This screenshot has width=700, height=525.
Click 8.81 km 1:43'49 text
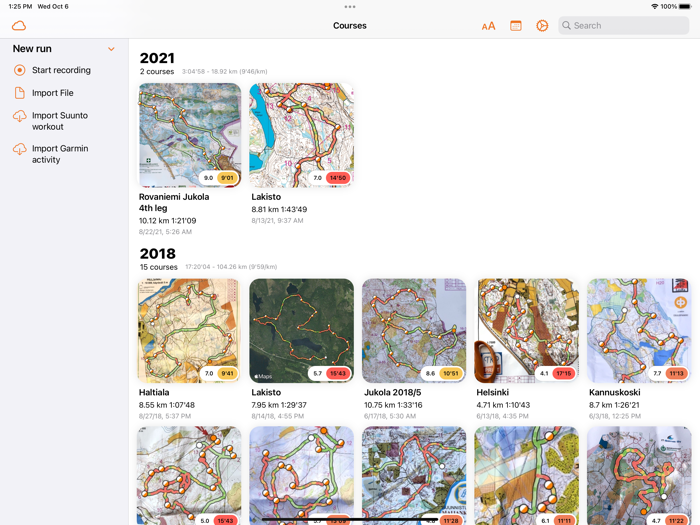point(279,209)
